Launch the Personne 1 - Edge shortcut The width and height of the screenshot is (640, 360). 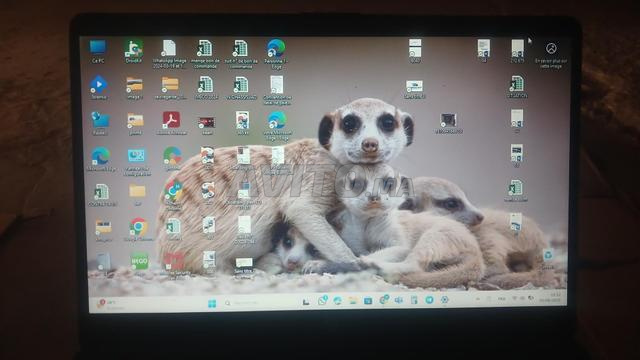tap(276, 53)
